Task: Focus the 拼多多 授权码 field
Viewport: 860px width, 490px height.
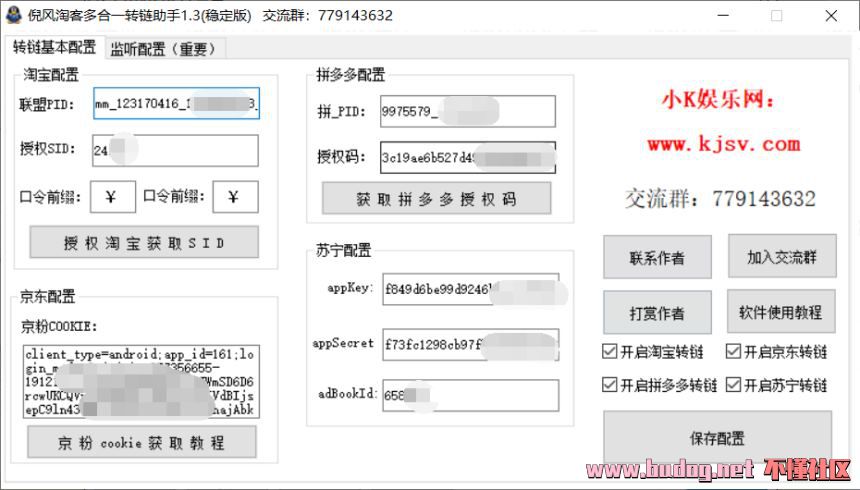Action: pyautogui.click(x=468, y=157)
